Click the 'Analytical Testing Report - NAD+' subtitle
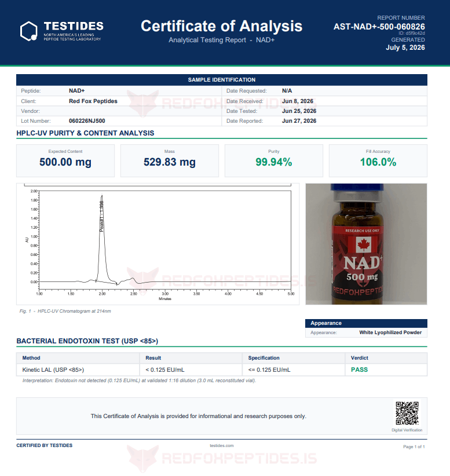This screenshot has width=450, height=476. pos(221,40)
